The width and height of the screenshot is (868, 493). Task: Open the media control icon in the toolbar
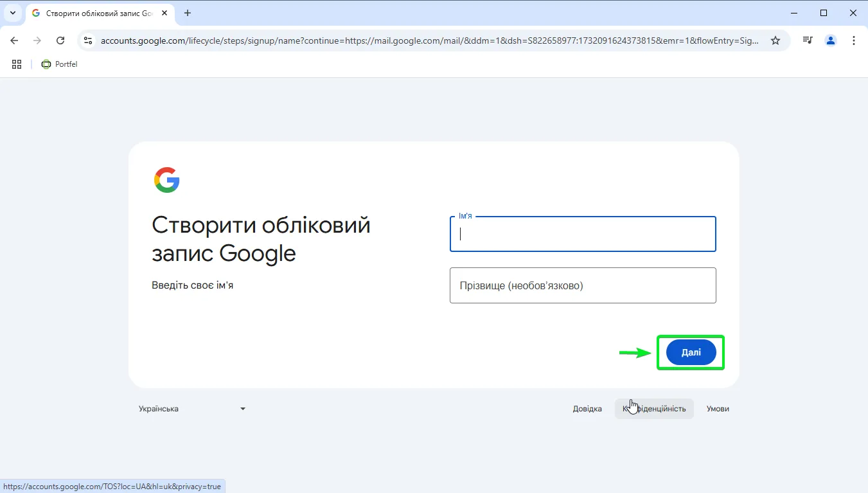(x=808, y=40)
